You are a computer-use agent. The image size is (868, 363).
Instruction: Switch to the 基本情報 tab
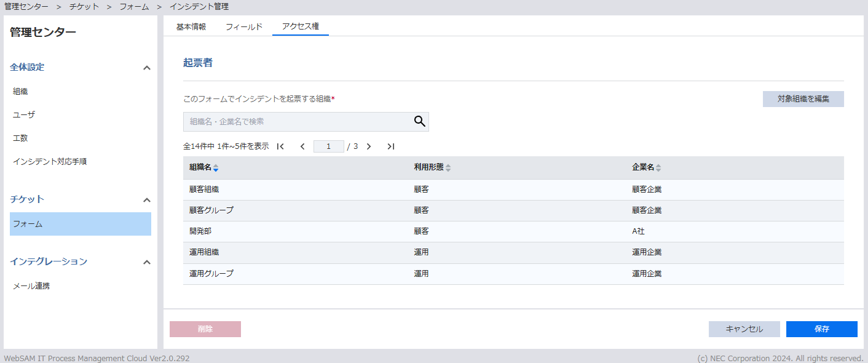point(191,26)
